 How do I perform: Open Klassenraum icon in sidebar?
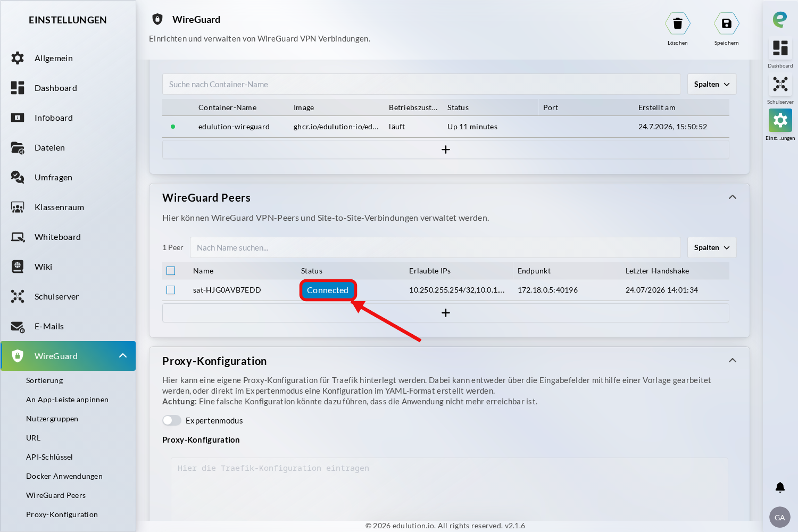tap(18, 207)
